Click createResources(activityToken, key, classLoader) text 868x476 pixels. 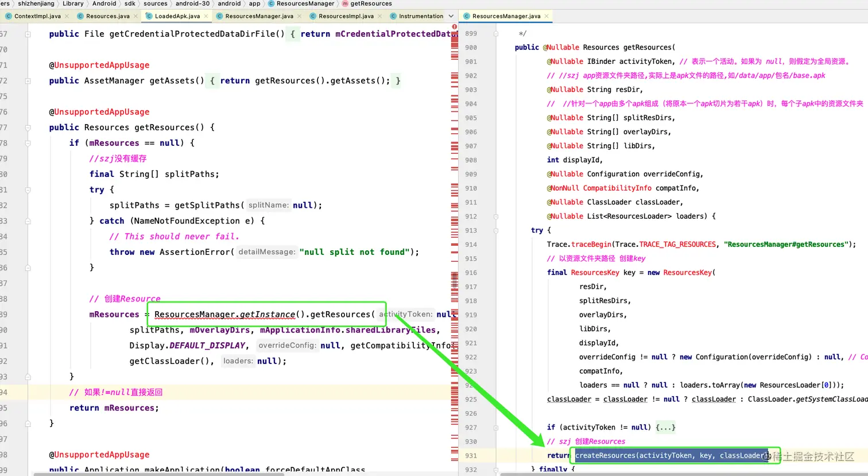[671, 455]
